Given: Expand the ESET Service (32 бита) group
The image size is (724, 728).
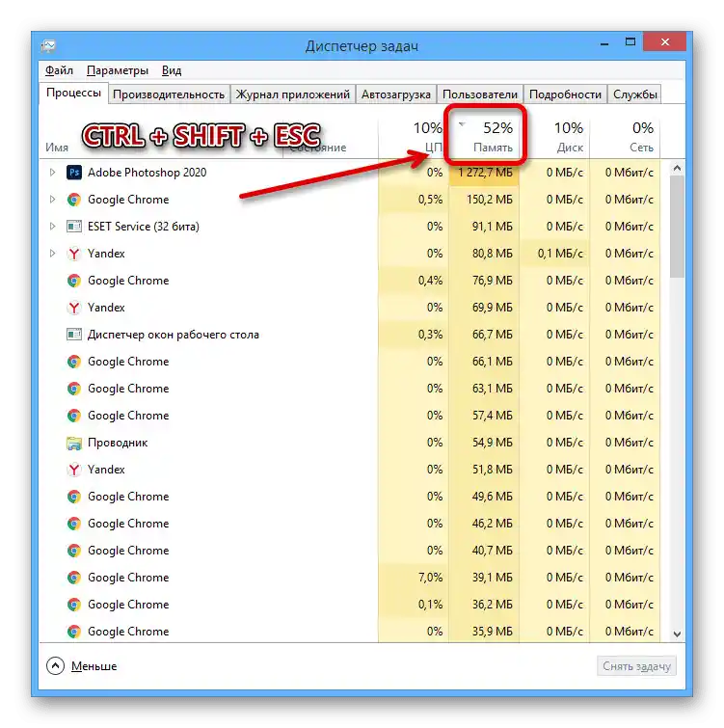Looking at the screenshot, I should 52,226.
